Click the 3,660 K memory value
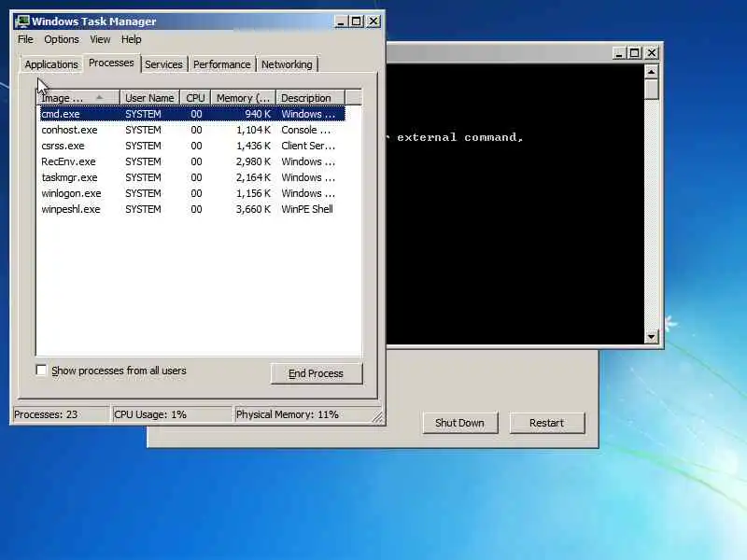 [253, 209]
